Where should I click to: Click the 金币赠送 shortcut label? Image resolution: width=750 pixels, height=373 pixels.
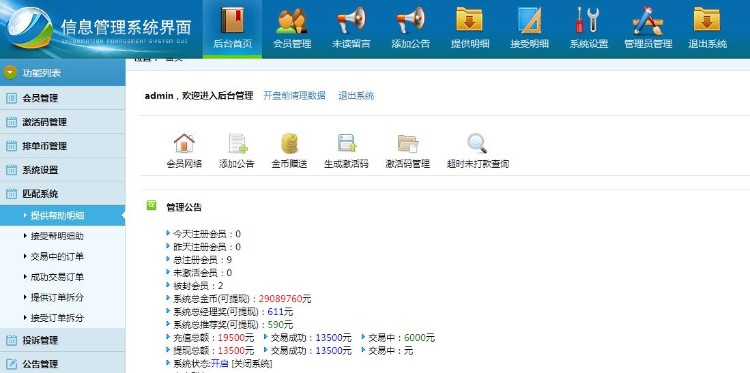point(289,164)
